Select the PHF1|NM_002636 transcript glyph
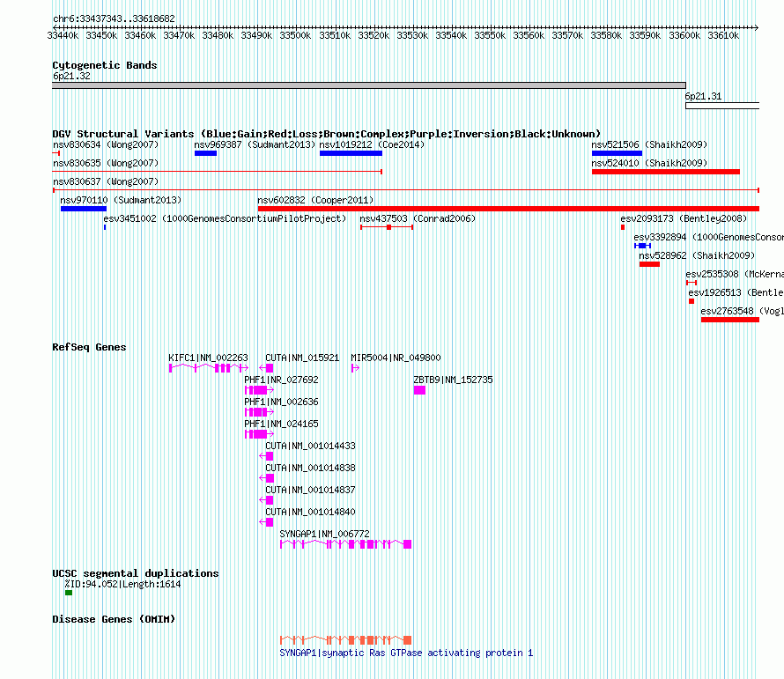Viewport: 784px width, 679px height. click(259, 412)
